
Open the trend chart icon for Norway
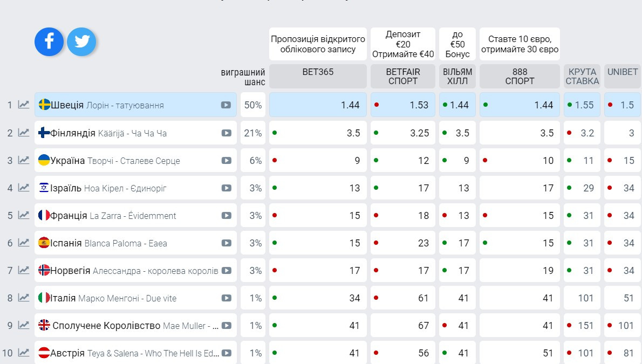click(x=24, y=270)
